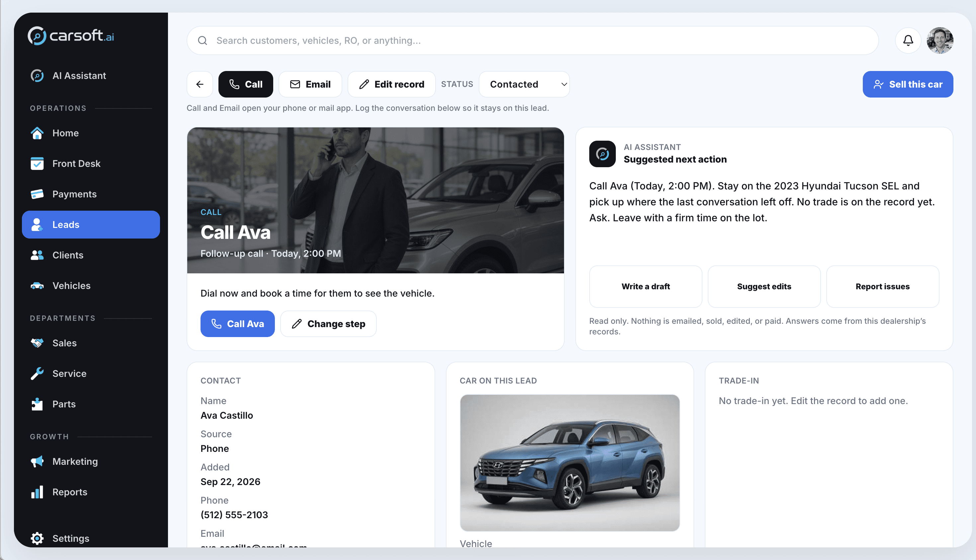Click Edit record button
The height and width of the screenshot is (560, 976).
click(x=391, y=84)
